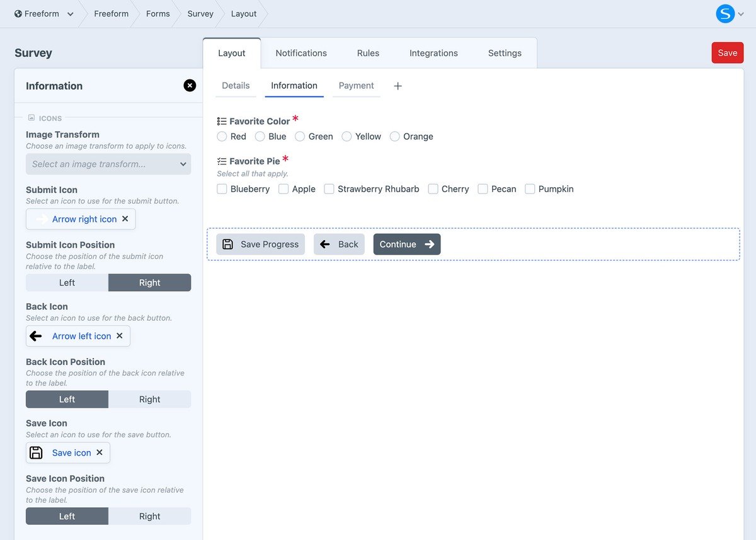Image resolution: width=756 pixels, height=540 pixels.
Task: Set Submit Icon Position to Right
Action: [x=149, y=282]
